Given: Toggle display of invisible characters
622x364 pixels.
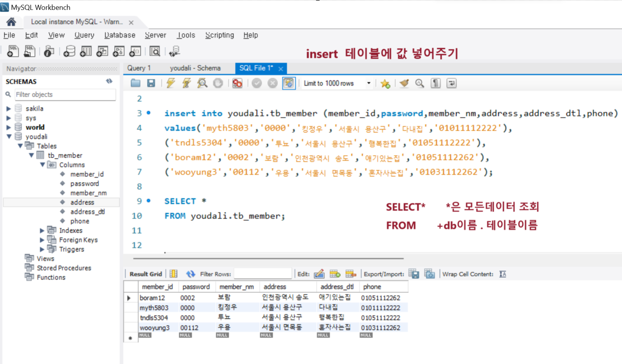Looking at the screenshot, I should pos(436,83).
